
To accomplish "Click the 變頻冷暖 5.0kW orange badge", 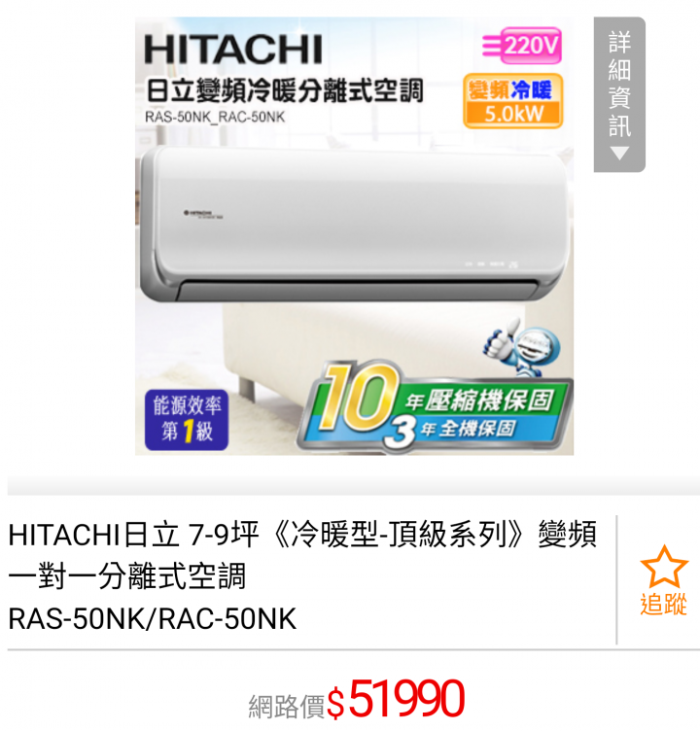I will (x=513, y=101).
